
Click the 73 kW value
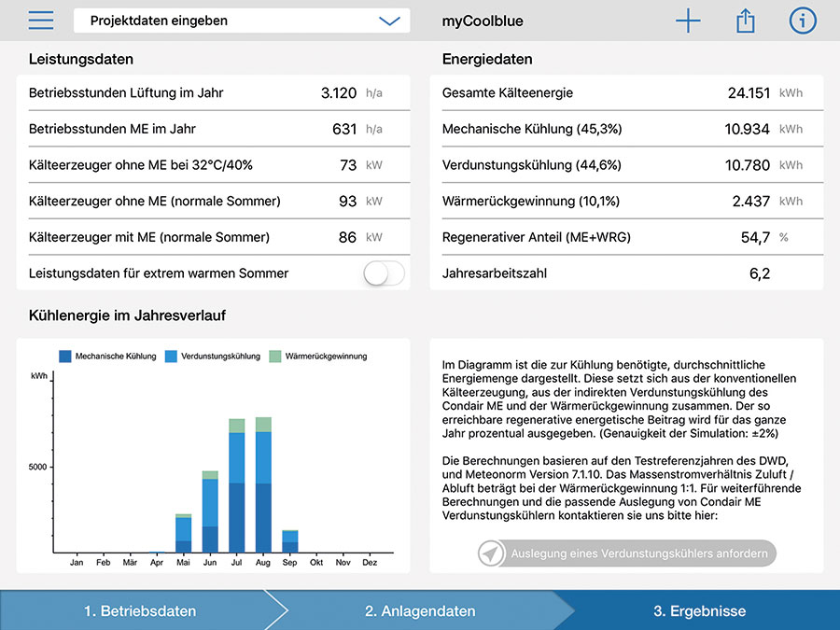361,165
